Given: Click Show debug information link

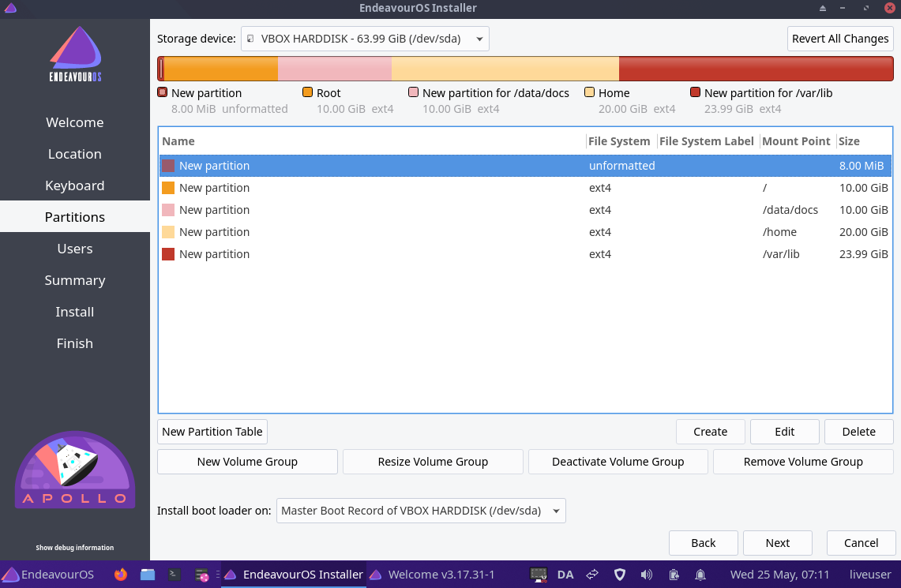Looking at the screenshot, I should coord(75,548).
